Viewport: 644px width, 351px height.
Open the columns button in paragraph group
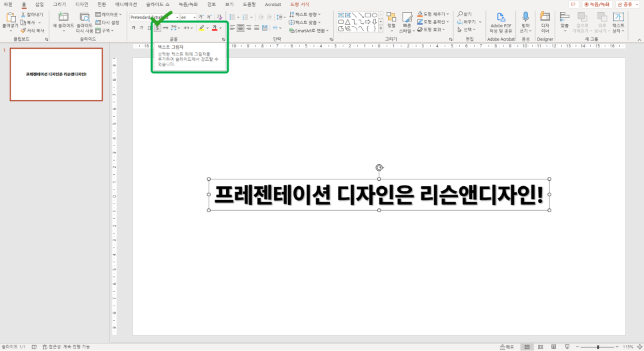[x=277, y=28]
